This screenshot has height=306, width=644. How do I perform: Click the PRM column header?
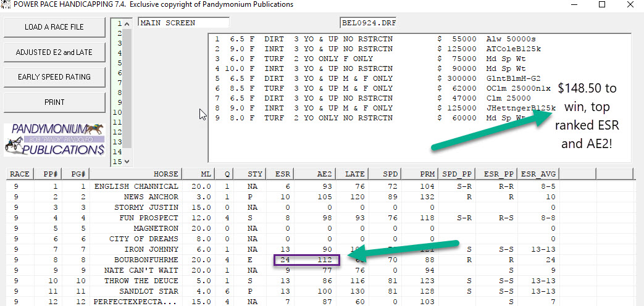(420, 174)
